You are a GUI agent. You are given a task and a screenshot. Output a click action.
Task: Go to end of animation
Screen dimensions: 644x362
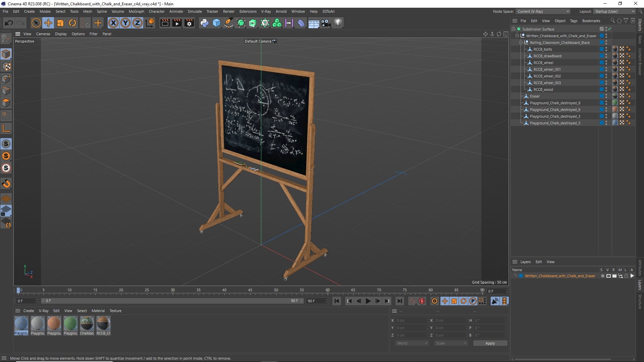click(399, 301)
